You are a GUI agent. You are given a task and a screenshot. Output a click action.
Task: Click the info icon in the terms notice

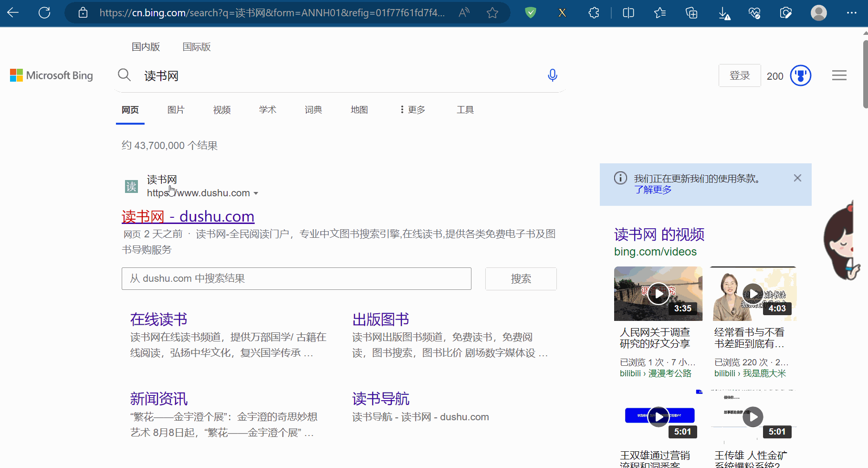[x=620, y=178]
